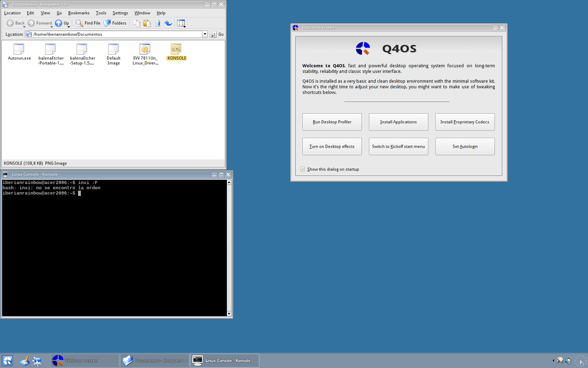This screenshot has height=368, width=588.
Task: Expand the Back button history dropdown arrow
Action: tap(24, 27)
